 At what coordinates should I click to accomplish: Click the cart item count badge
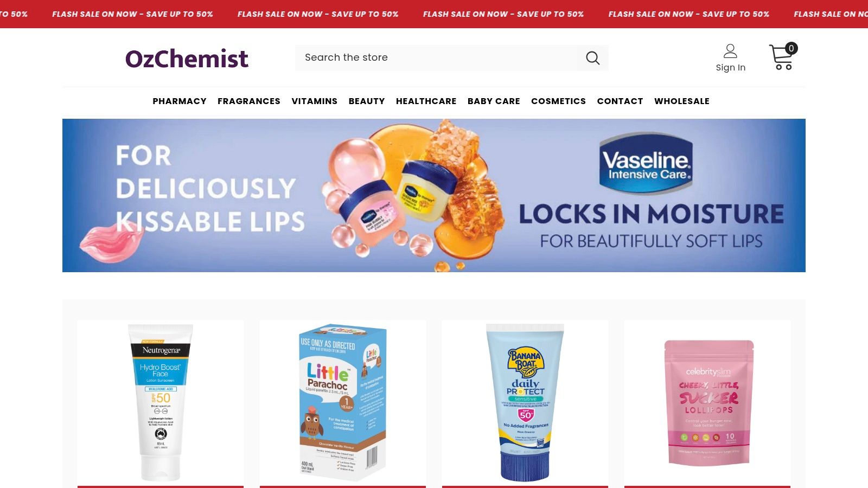pos(792,48)
